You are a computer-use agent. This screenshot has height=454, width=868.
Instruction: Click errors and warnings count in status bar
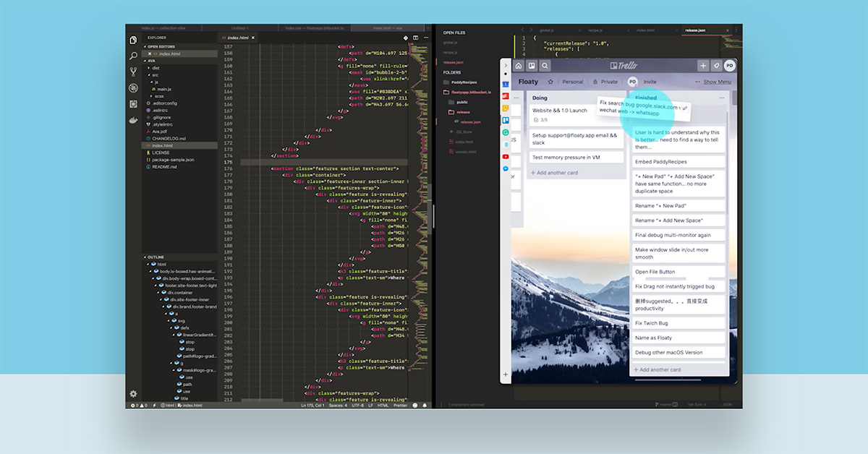[137, 406]
